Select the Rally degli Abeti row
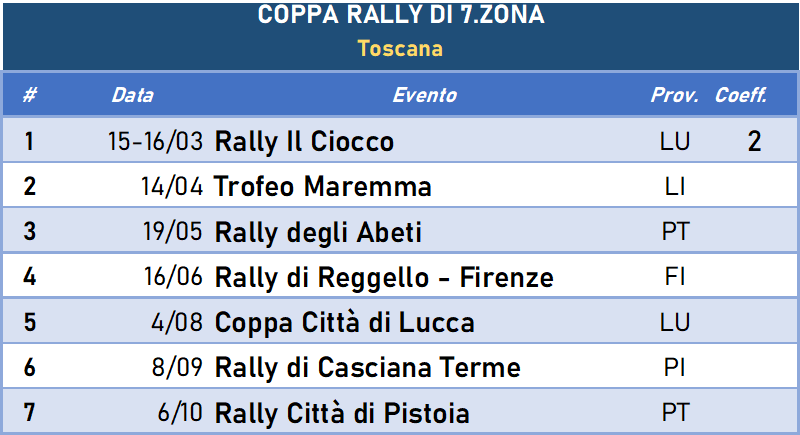The image size is (800, 435). click(400, 231)
